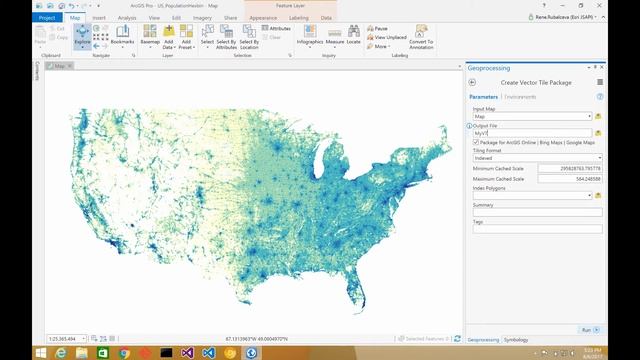Go back in the Geoprocessing pane
640x360 pixels.
click(x=472, y=82)
